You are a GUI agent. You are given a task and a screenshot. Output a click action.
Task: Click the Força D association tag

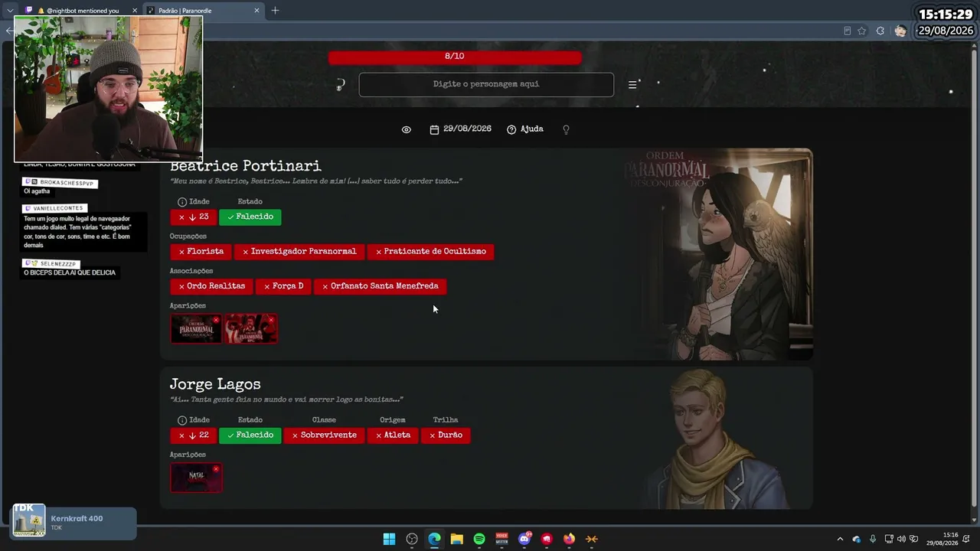tap(283, 286)
